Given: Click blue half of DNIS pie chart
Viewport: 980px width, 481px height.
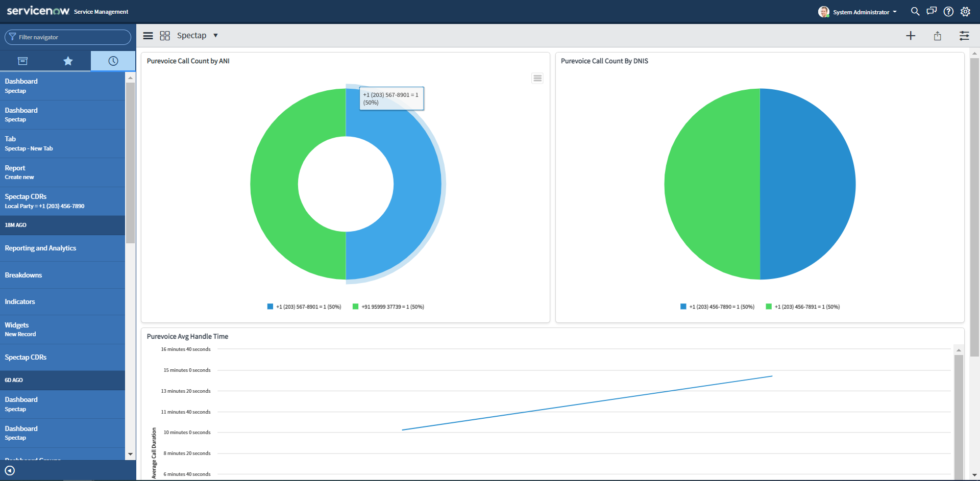Looking at the screenshot, I should point(808,184).
